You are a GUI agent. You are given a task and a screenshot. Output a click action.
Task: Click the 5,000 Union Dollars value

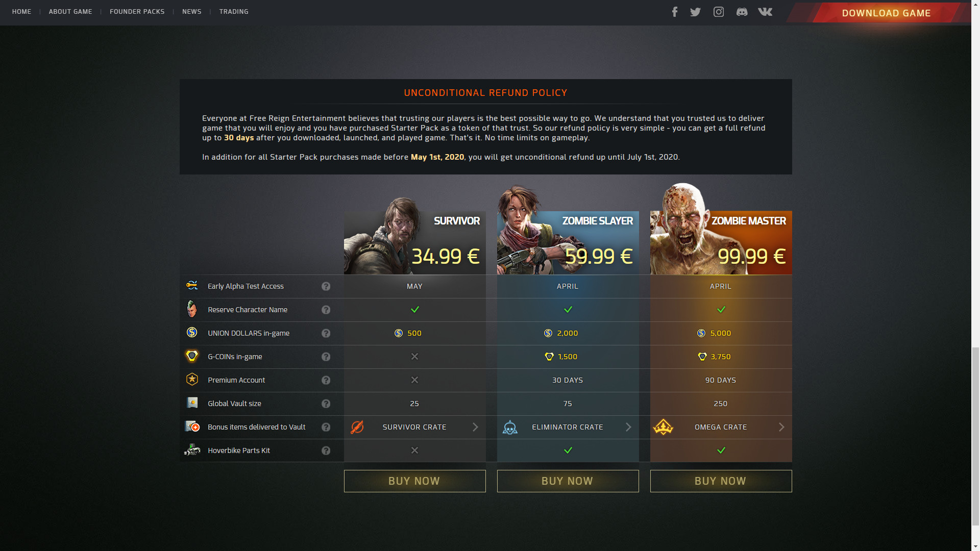tap(721, 333)
